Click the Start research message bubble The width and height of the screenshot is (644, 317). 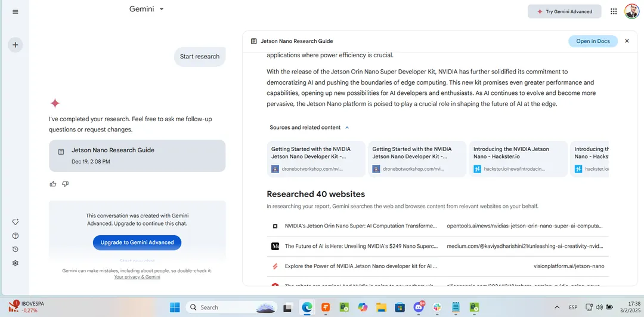pos(200,57)
